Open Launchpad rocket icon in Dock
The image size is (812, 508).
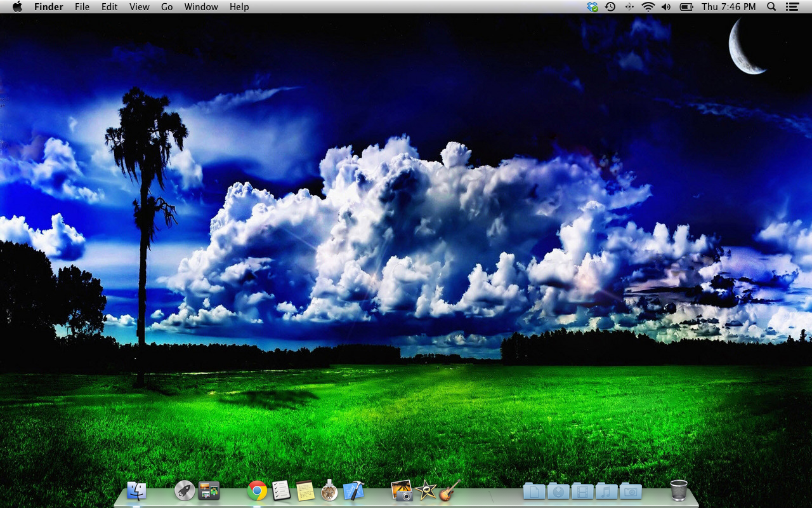pos(185,491)
